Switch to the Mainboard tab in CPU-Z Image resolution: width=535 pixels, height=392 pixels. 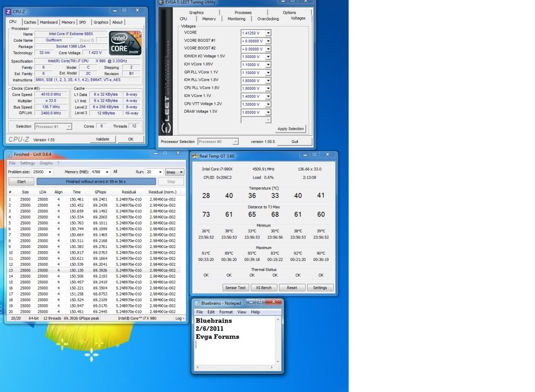[49, 22]
